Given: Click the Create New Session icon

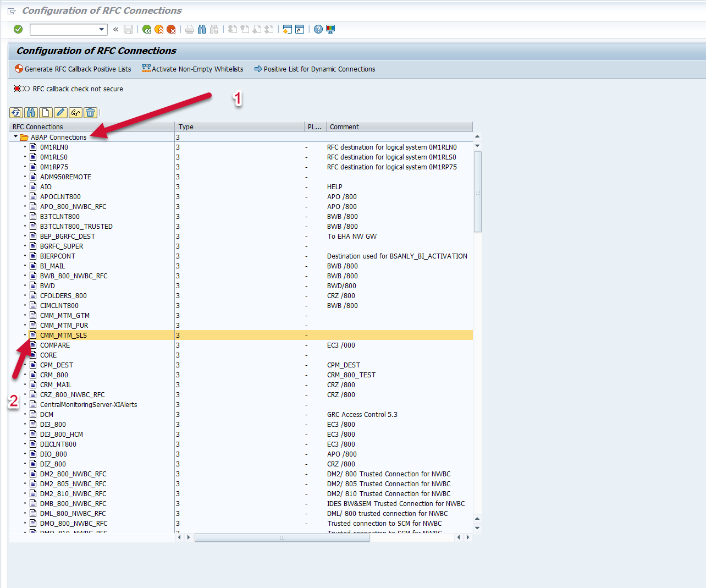Looking at the screenshot, I should pos(287,29).
